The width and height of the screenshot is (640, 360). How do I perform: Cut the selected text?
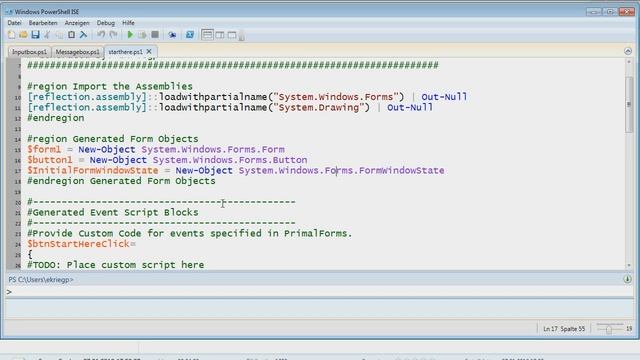[47, 35]
